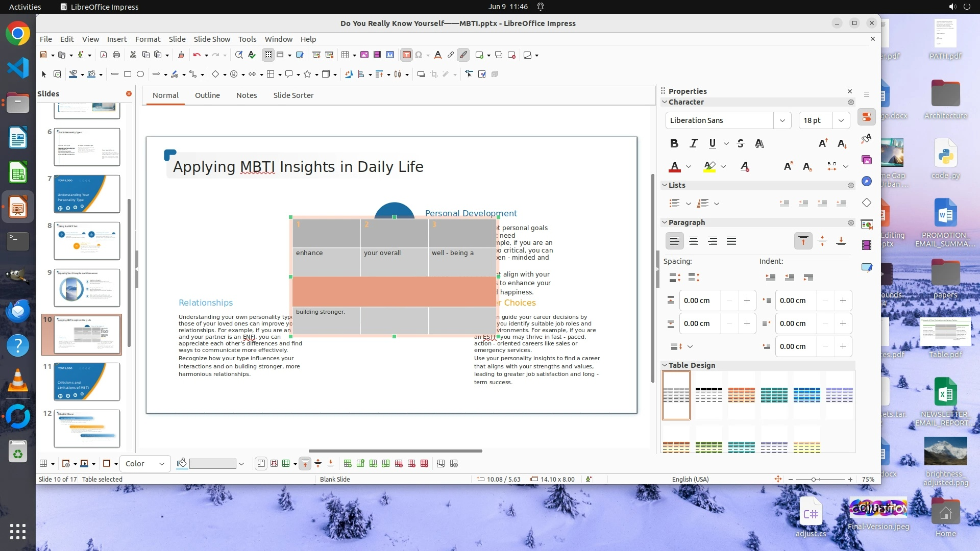Open the Slide Show menu
The width and height of the screenshot is (980, 551).
click(212, 39)
